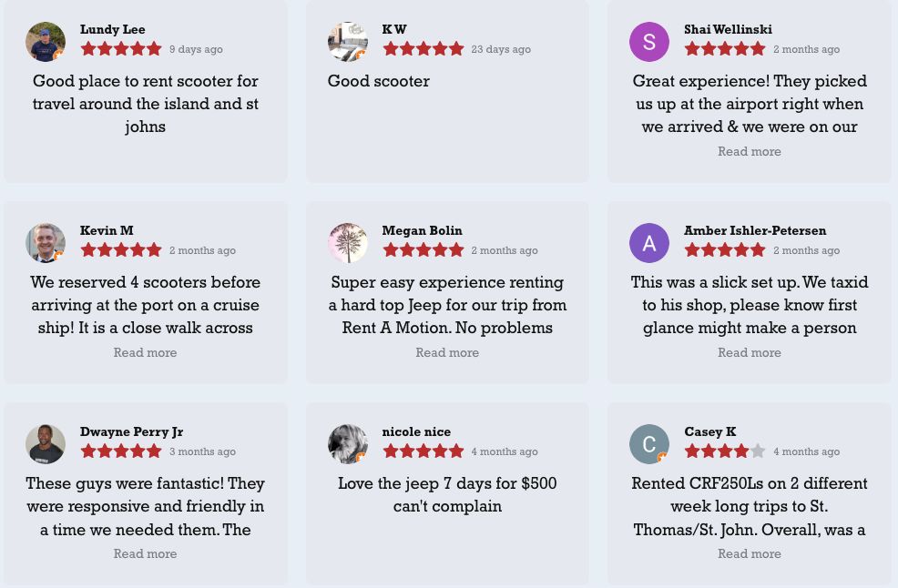Read more of Amber Ishler-Petersen's review
Screen dimensions: 898x588
click(x=750, y=352)
